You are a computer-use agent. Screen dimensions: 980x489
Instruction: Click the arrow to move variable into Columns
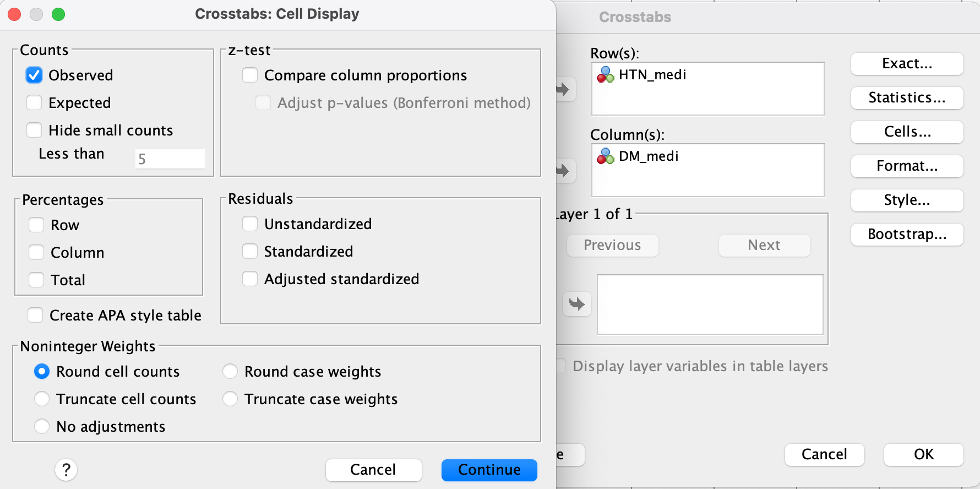(563, 171)
